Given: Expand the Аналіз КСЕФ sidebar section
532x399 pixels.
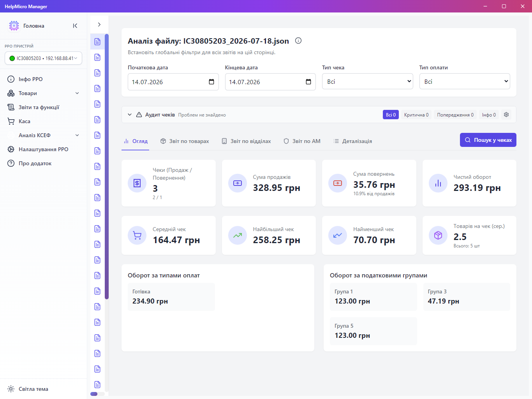Looking at the screenshot, I should tap(43, 135).
